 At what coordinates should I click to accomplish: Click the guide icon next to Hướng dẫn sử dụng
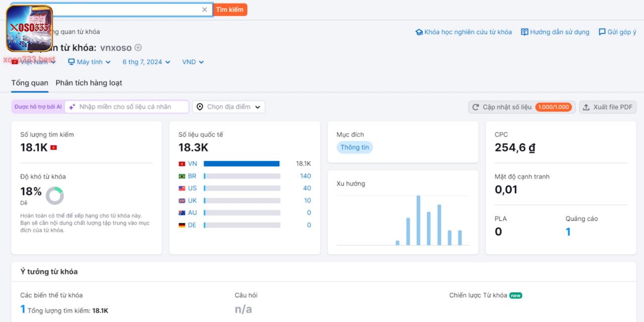(525, 31)
